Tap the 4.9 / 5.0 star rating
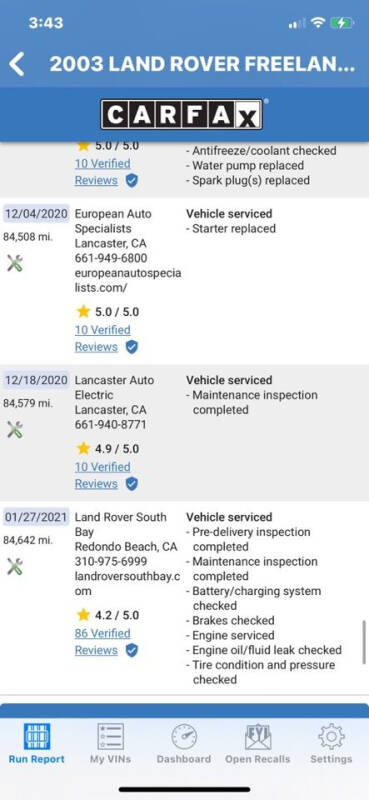Image resolution: width=369 pixels, height=800 pixels. pyautogui.click(x=108, y=449)
